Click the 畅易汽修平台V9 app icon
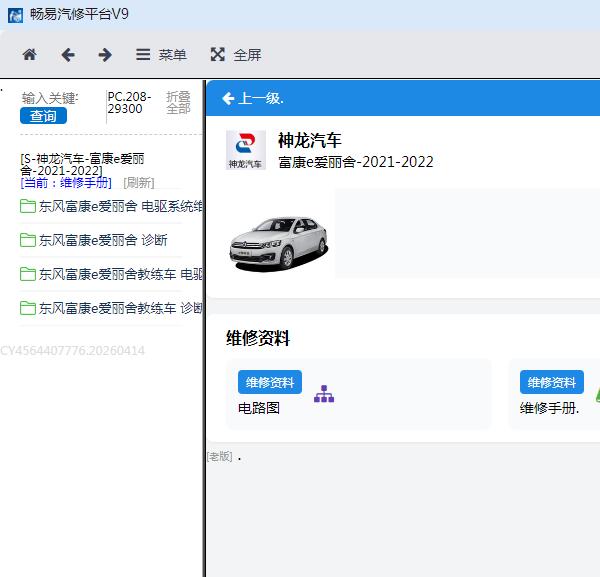600x577 pixels. pyautogui.click(x=15, y=15)
